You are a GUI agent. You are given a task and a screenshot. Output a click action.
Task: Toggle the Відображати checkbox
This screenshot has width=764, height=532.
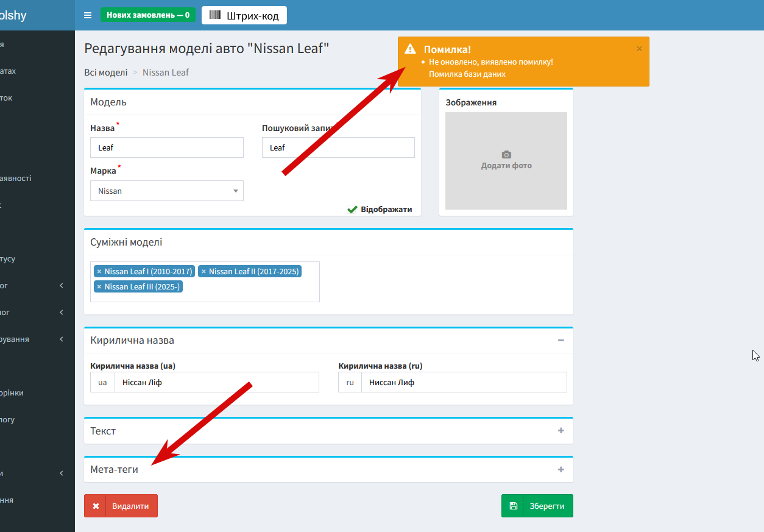(x=352, y=209)
